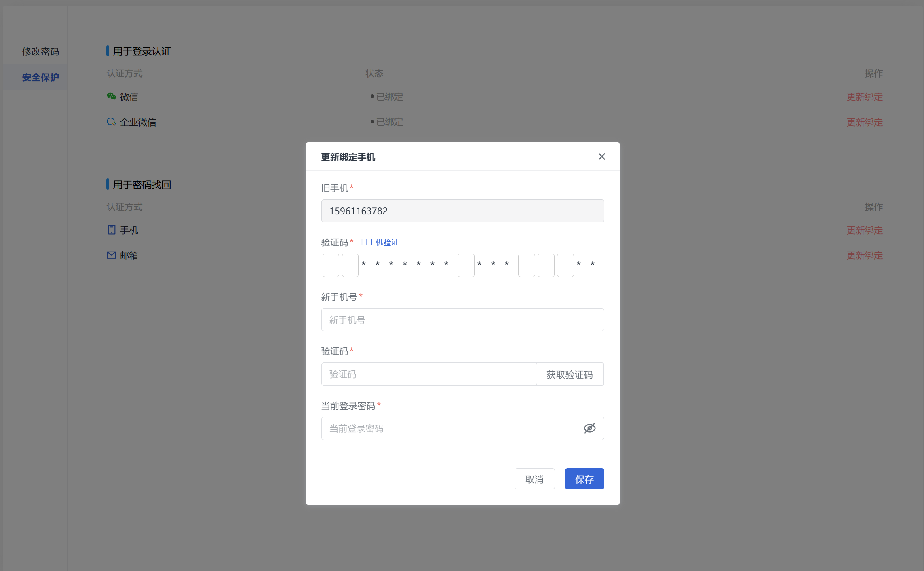Click the 取消 button
This screenshot has width=924, height=571.
pyautogui.click(x=534, y=479)
